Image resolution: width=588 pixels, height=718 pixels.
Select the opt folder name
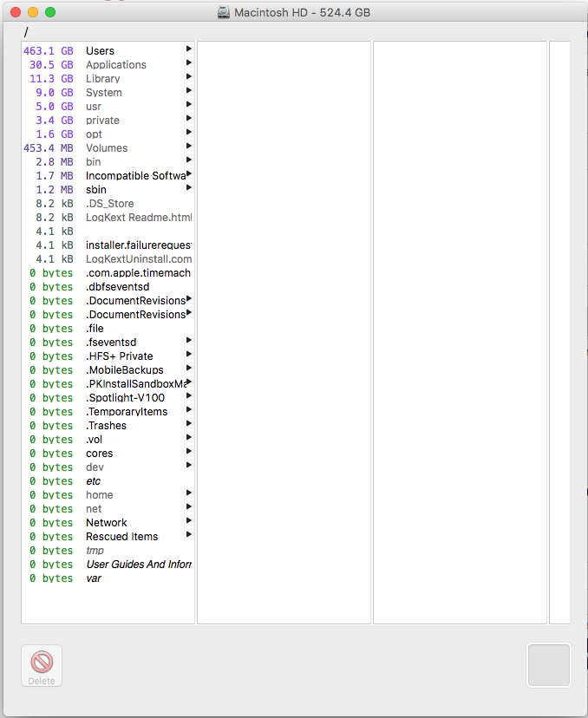tap(94, 134)
